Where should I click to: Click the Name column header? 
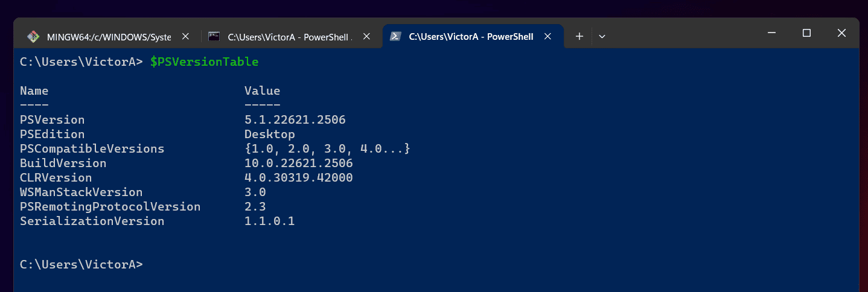[x=34, y=91]
